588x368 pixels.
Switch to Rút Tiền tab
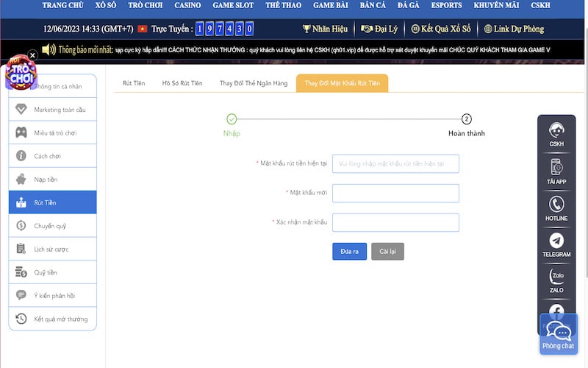tap(134, 83)
